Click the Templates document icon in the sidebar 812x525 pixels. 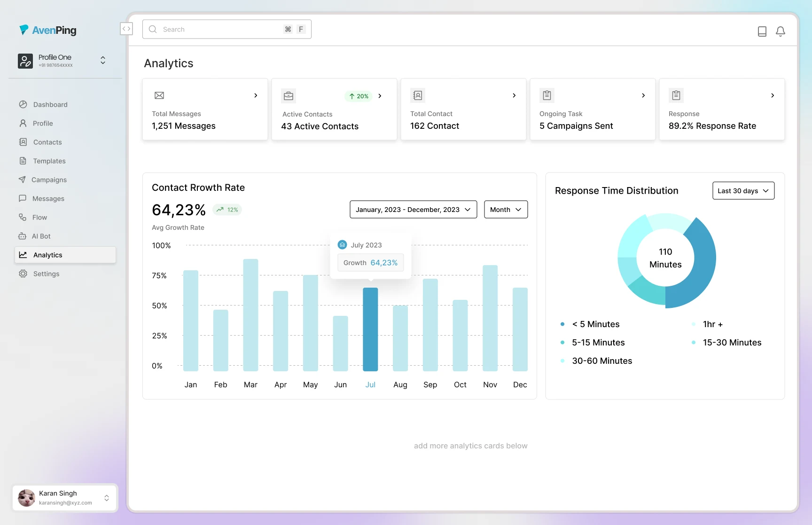pyautogui.click(x=23, y=161)
